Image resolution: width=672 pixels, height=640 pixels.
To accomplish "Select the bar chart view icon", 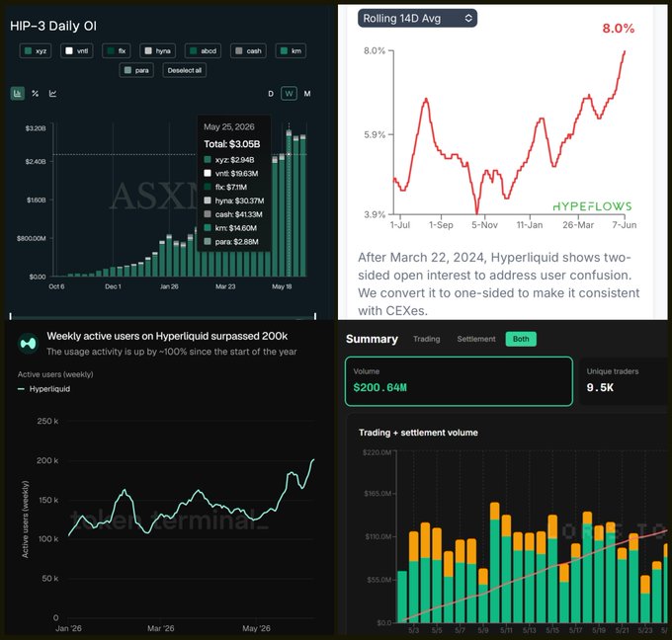I will coord(18,94).
